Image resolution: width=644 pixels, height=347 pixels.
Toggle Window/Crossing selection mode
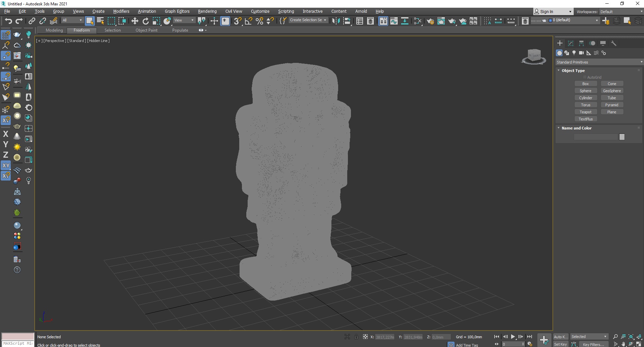tap(122, 21)
